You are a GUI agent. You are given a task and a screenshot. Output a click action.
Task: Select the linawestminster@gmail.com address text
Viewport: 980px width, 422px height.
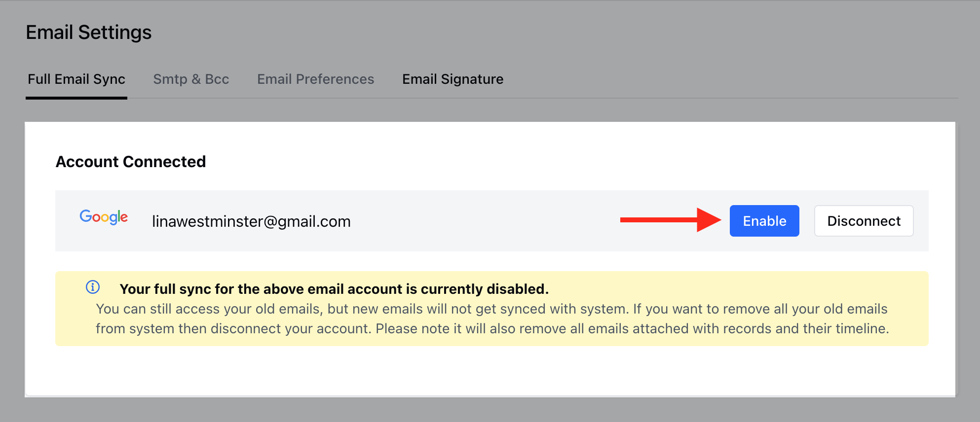251,221
